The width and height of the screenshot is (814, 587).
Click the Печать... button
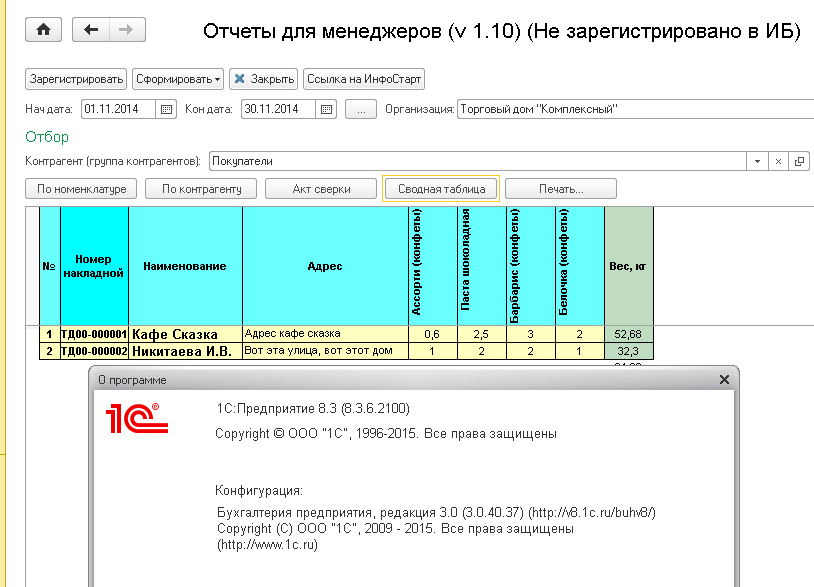click(x=561, y=189)
